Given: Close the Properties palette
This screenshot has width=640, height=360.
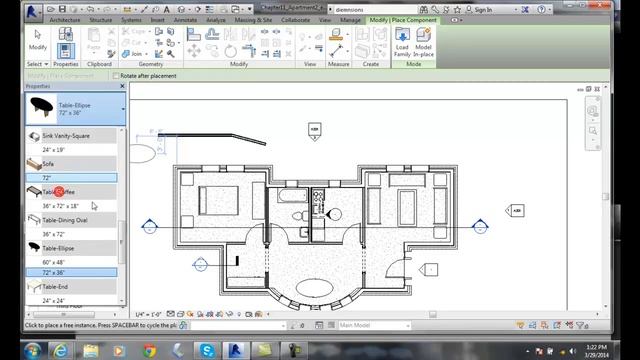Looking at the screenshot, I should (122, 86).
